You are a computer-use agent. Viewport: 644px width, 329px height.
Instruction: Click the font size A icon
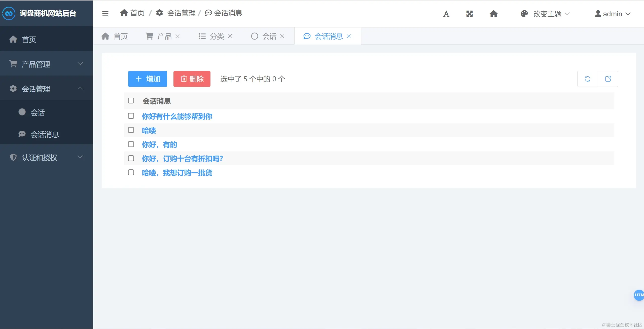pos(446,14)
